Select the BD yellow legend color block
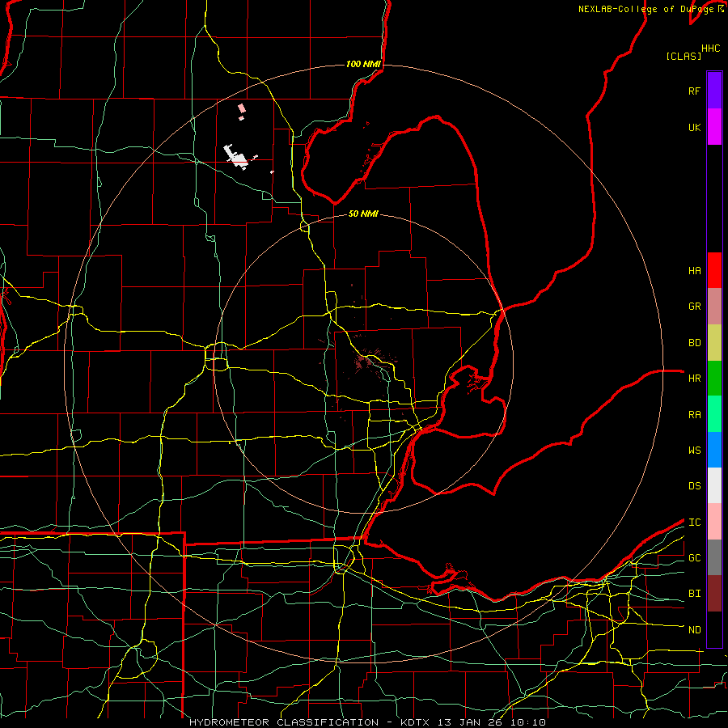 [x=714, y=342]
